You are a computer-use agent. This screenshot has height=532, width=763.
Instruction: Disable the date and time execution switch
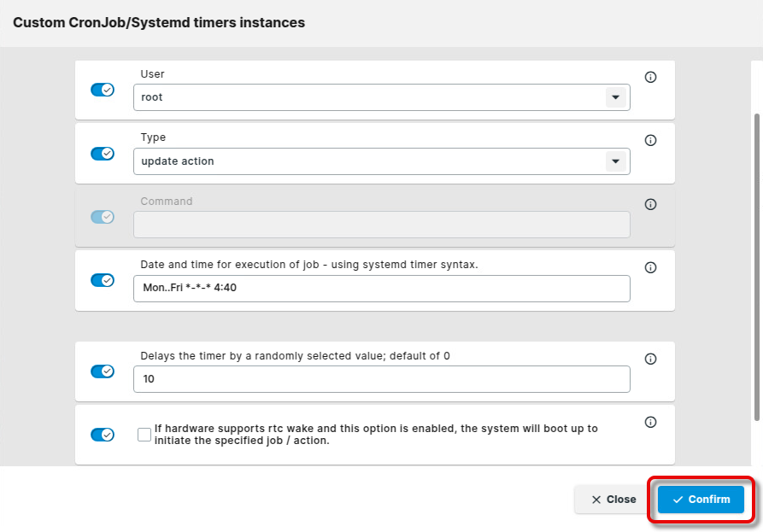pyautogui.click(x=103, y=280)
